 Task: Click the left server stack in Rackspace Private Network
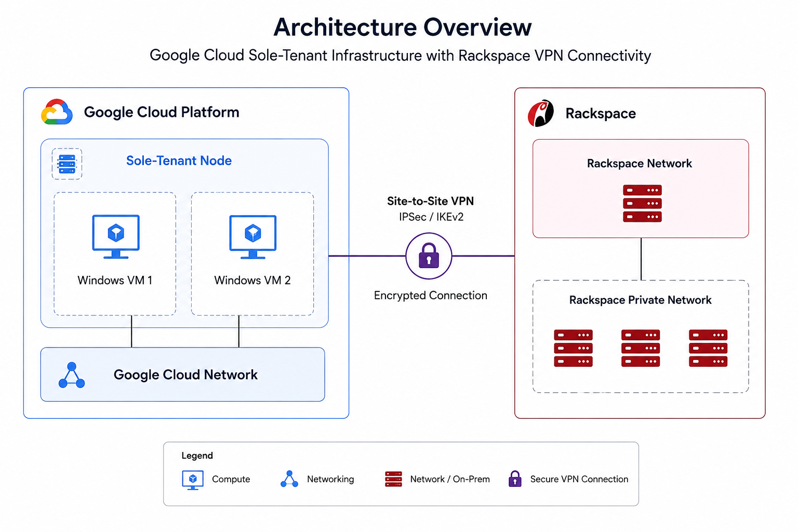pos(573,348)
